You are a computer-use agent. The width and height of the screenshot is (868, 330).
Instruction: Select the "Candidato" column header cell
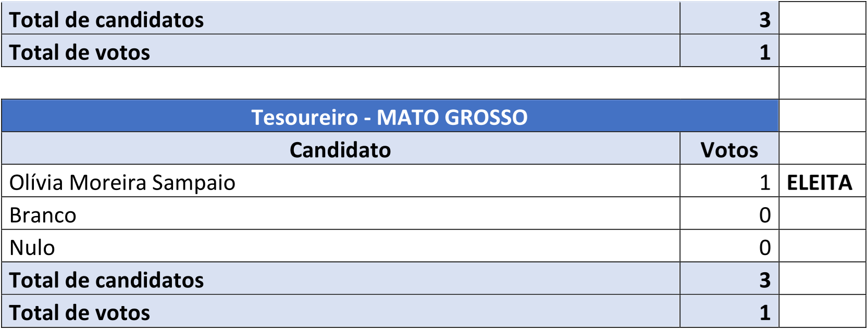340,150
